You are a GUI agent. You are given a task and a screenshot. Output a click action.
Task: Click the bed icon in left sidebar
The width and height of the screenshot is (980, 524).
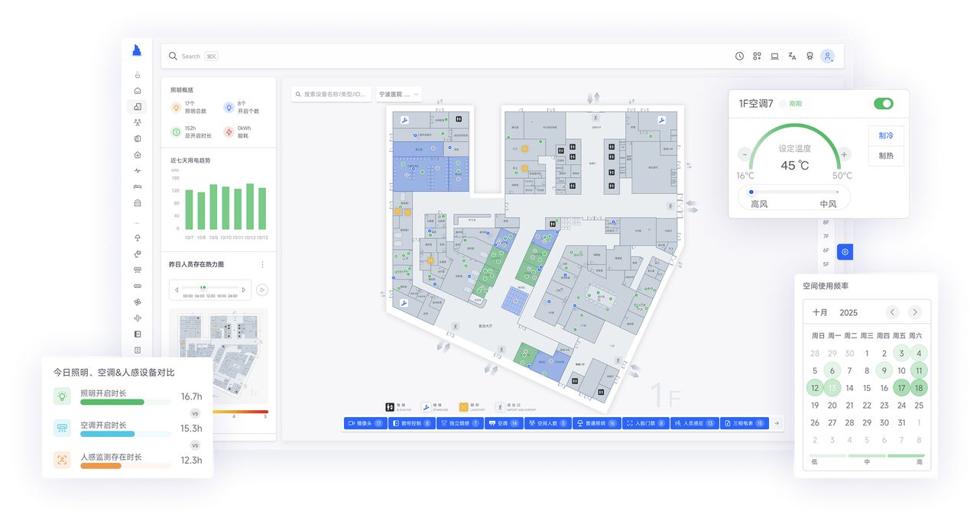(x=138, y=187)
